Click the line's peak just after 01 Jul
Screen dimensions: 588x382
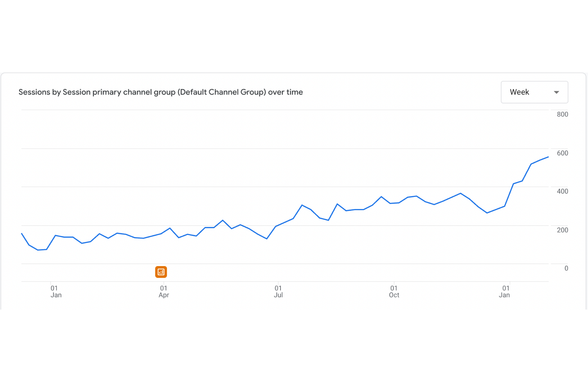click(x=302, y=205)
